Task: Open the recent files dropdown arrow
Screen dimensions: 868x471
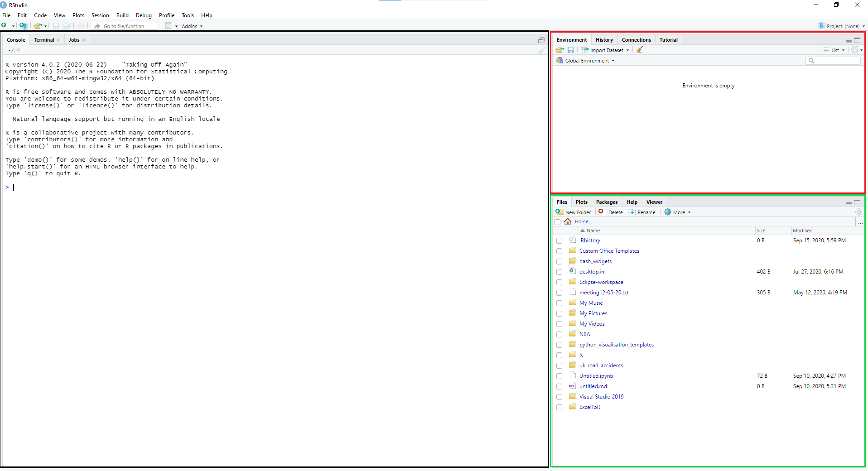Action: click(46, 26)
